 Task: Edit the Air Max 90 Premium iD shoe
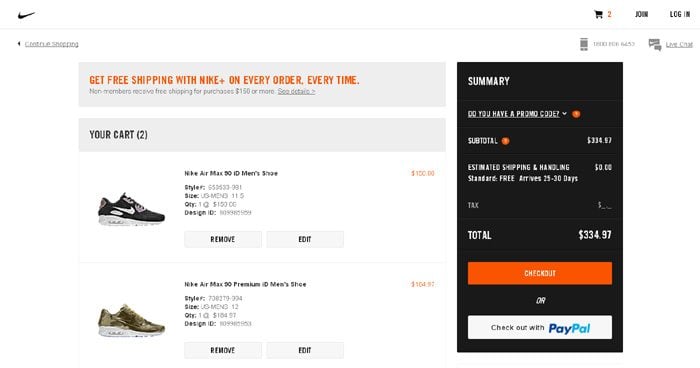(305, 350)
